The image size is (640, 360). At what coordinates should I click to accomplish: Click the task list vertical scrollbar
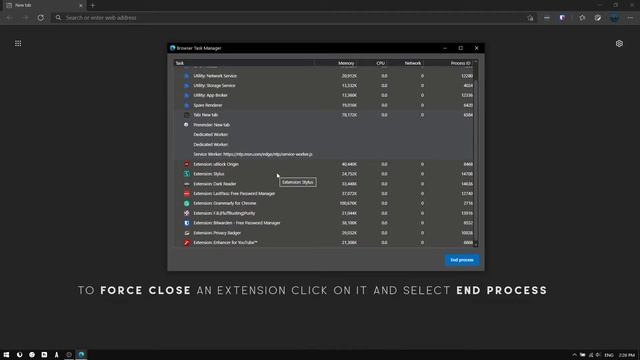pos(476,153)
